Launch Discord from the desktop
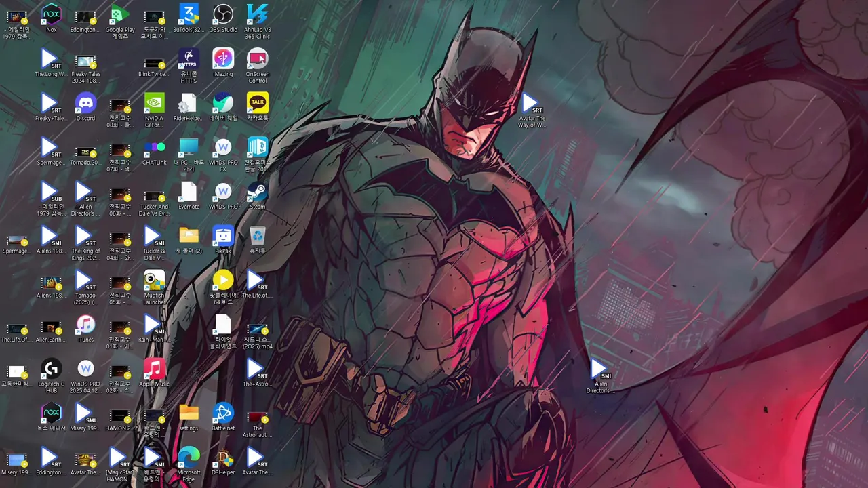Viewport: 868px width, 488px height. coord(85,107)
